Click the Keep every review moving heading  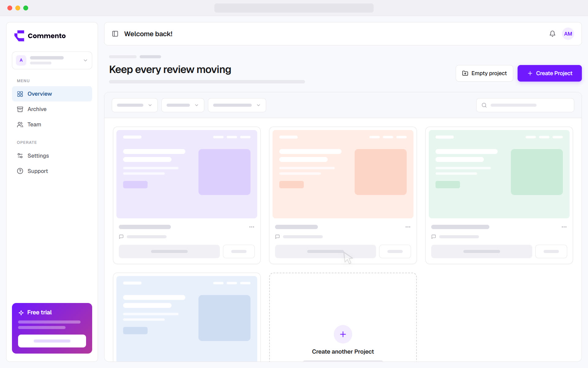coord(170,70)
